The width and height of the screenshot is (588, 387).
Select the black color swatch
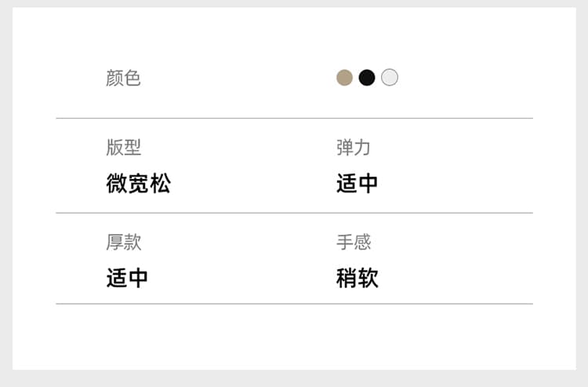point(367,78)
